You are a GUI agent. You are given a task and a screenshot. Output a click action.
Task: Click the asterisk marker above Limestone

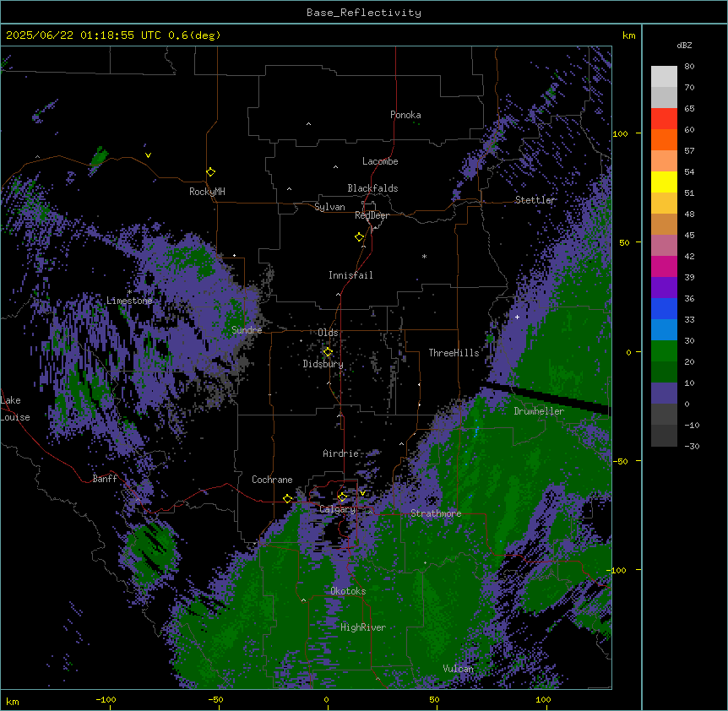pos(129,292)
